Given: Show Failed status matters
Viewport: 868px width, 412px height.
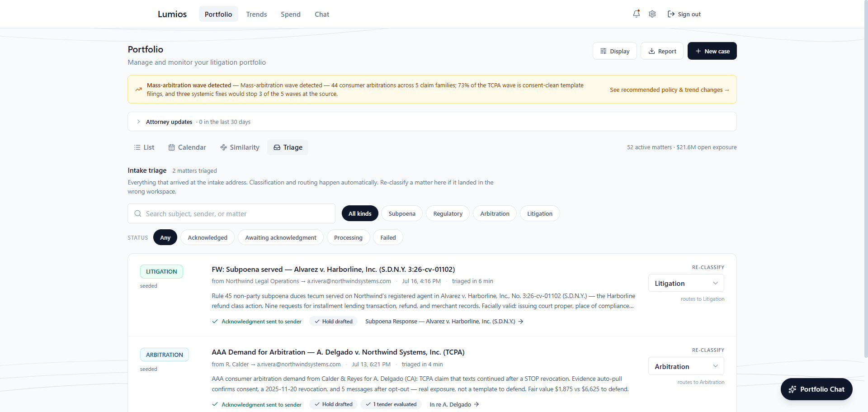Looking at the screenshot, I should click(x=388, y=237).
